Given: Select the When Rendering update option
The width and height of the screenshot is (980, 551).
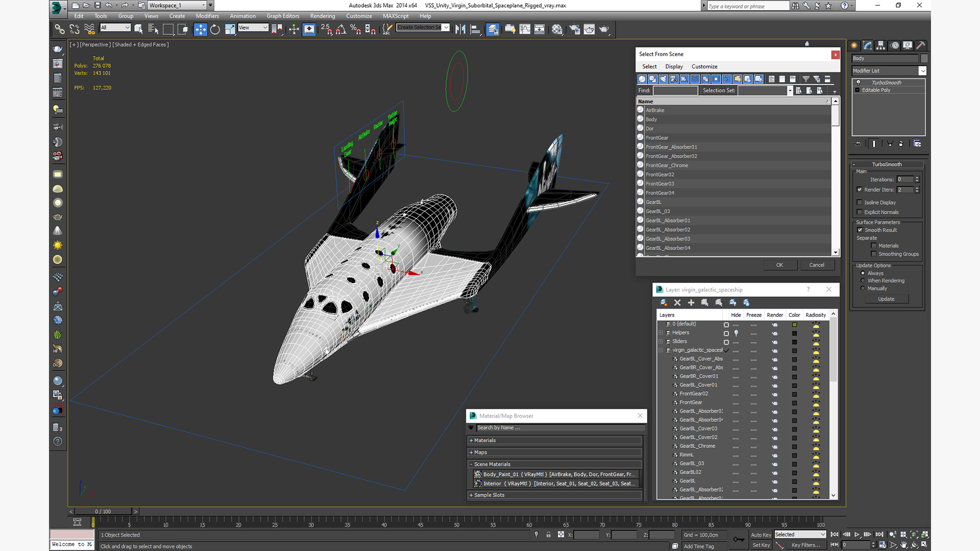Looking at the screenshot, I should click(863, 281).
